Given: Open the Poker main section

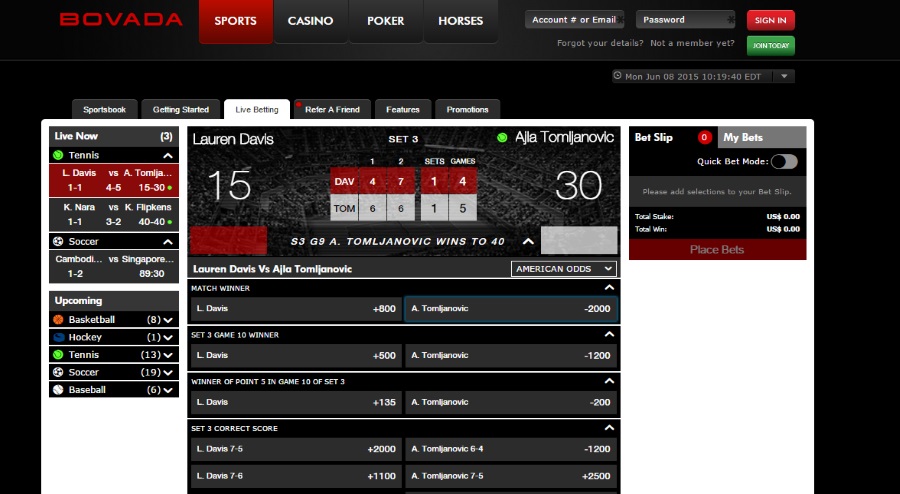Looking at the screenshot, I should coord(386,21).
